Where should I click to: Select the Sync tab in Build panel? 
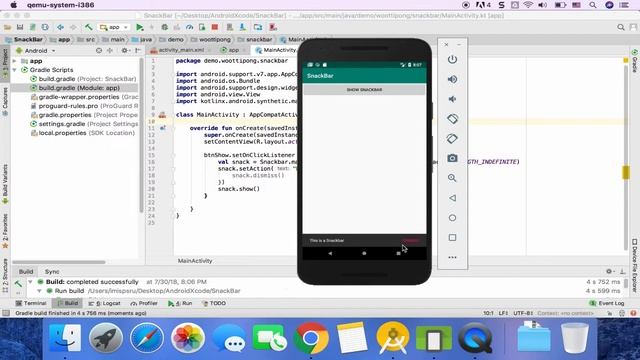point(52,271)
